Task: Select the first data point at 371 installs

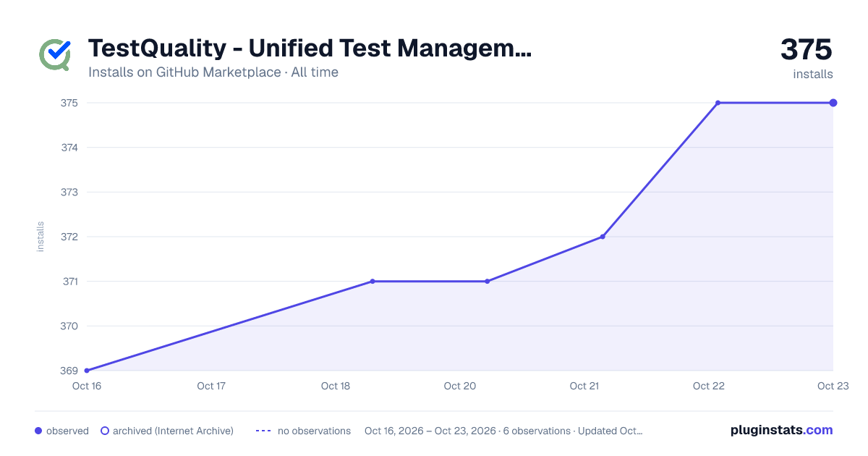Action: (373, 282)
